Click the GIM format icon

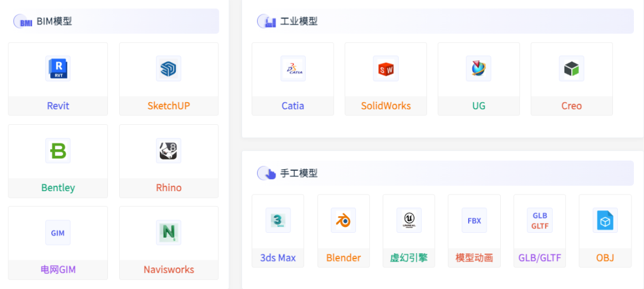point(58,233)
